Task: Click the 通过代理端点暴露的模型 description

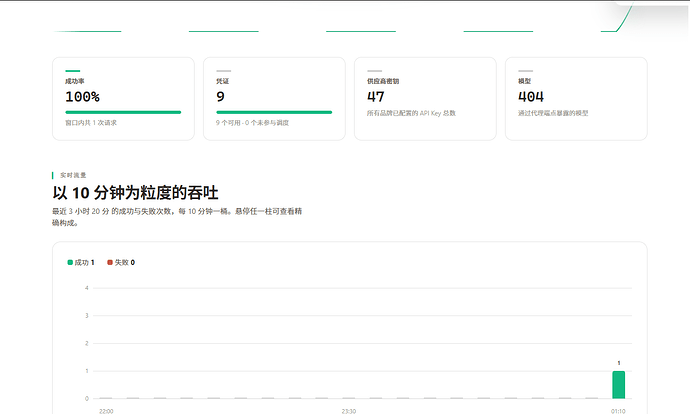Action: click(x=553, y=113)
